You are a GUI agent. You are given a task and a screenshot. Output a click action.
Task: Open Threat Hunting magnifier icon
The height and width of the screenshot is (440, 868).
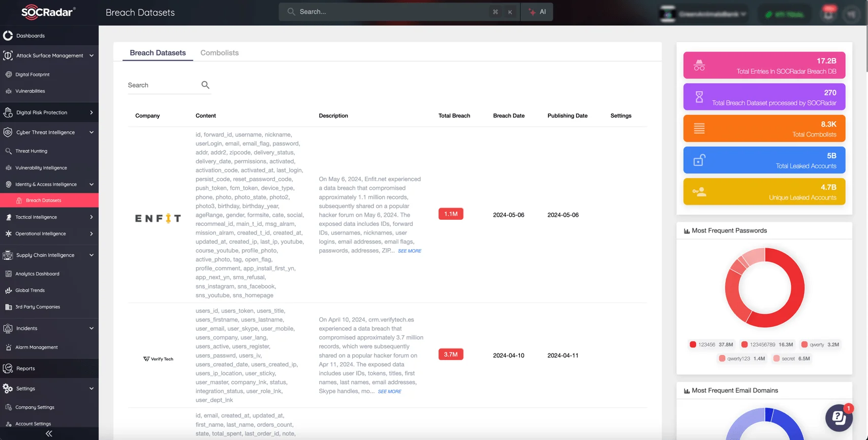click(9, 151)
